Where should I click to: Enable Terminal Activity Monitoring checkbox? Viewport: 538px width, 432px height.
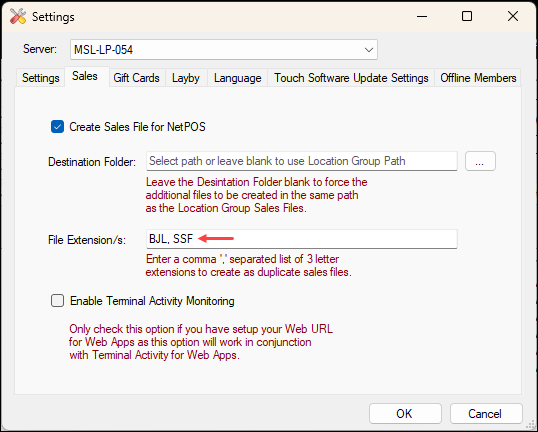click(x=57, y=301)
